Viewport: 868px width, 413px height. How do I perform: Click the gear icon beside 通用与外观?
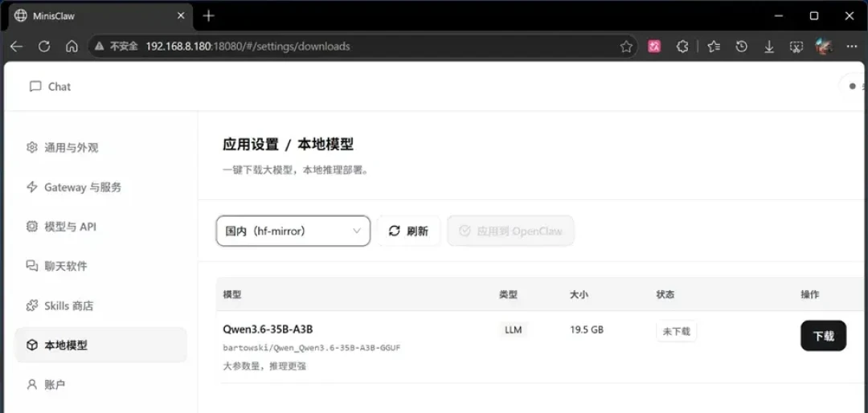[32, 147]
